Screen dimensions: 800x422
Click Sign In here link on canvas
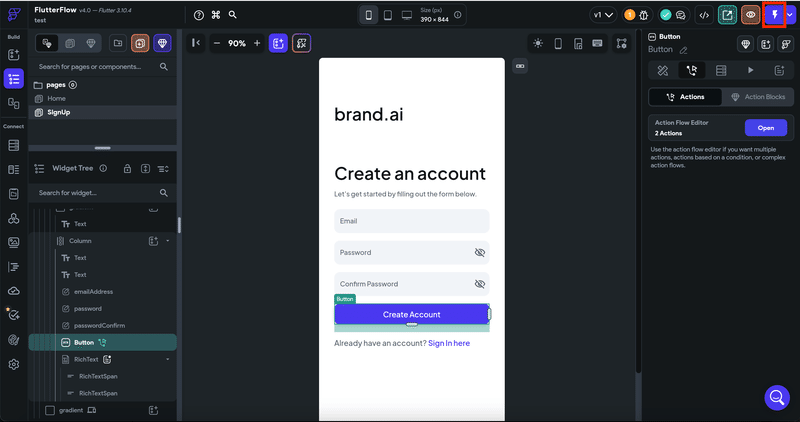point(449,343)
